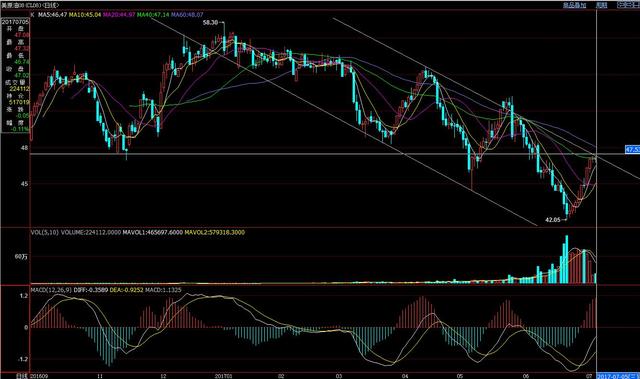Click the blue current price tag 47.53

pyautogui.click(x=632, y=150)
